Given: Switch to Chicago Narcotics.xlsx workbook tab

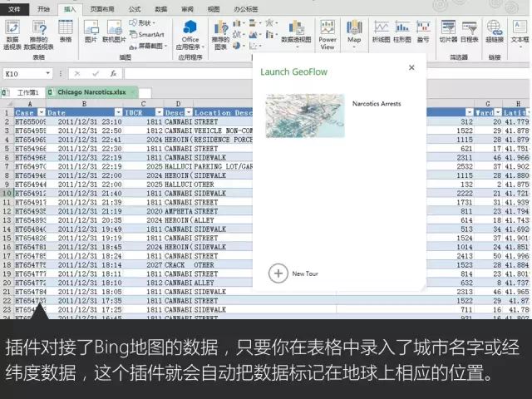Looking at the screenshot, I should pyautogui.click(x=91, y=92).
